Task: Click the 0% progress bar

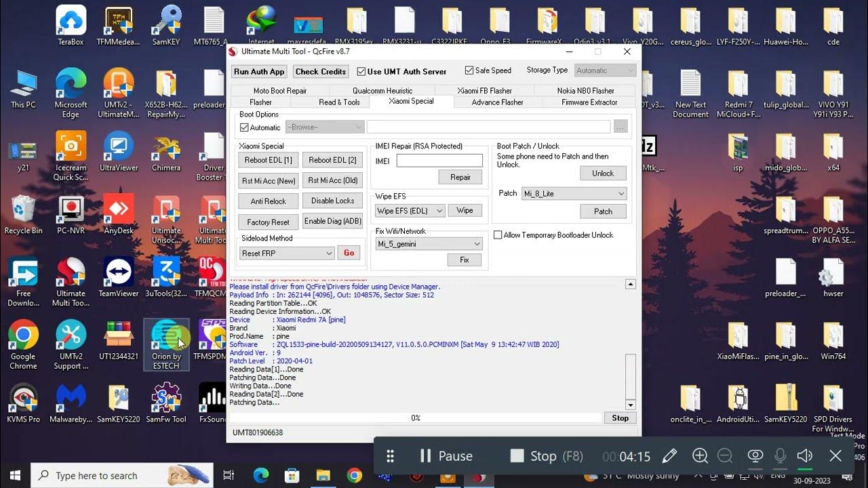Action: pos(415,418)
